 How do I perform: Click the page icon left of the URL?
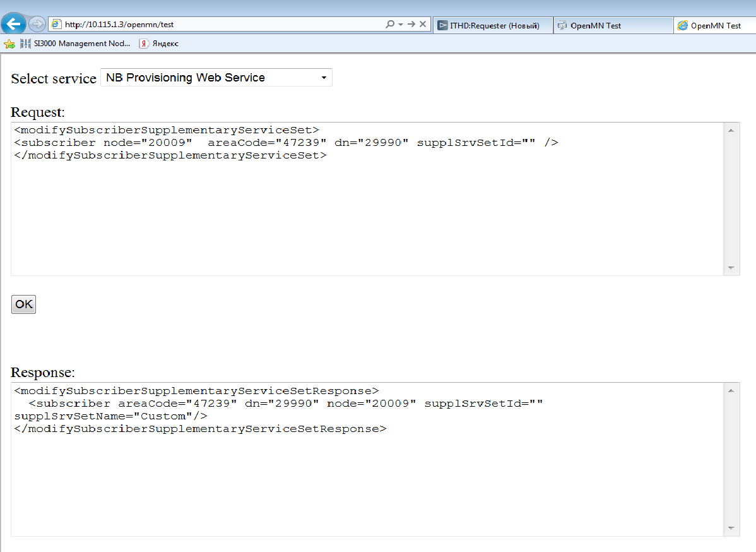coord(57,25)
